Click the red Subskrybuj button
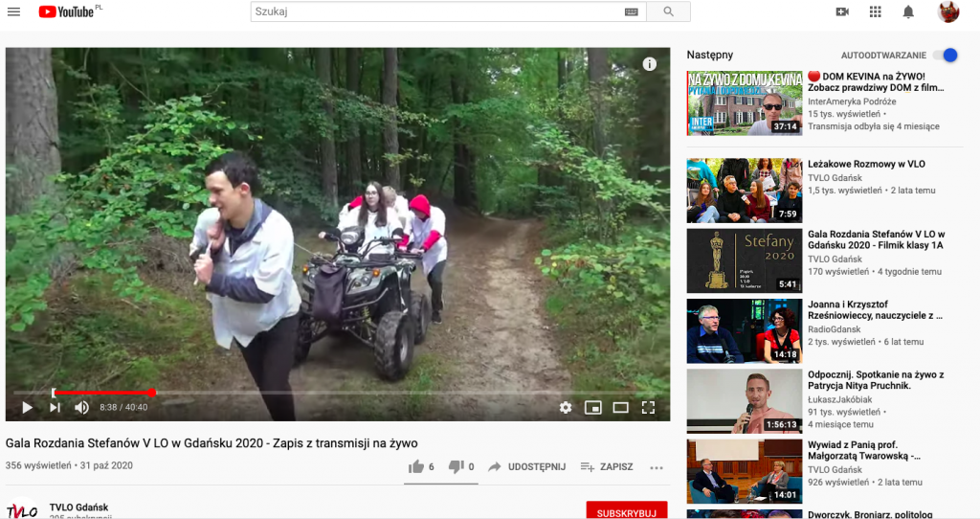The width and height of the screenshot is (980, 519). (626, 512)
